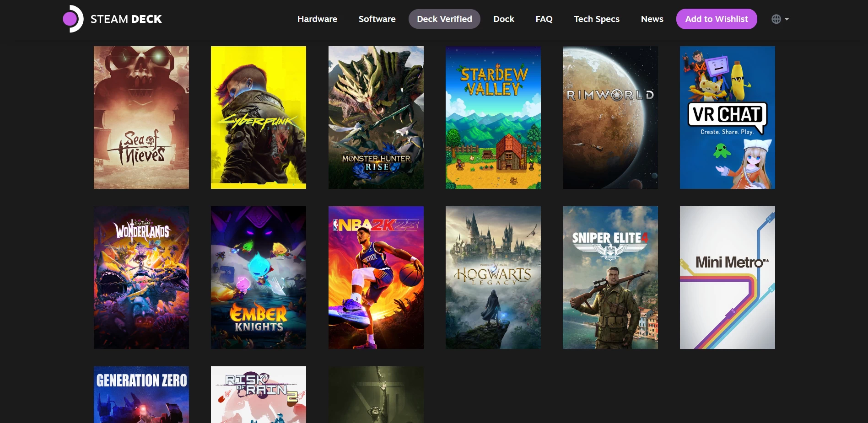Image resolution: width=868 pixels, height=423 pixels.
Task: Click the Mini Metro game tile
Action: coord(728,278)
